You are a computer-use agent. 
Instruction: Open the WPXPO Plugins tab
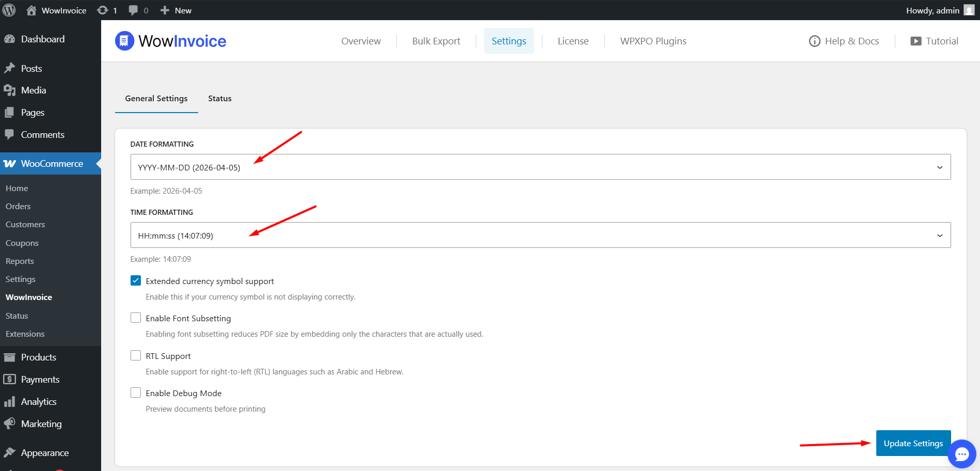(653, 41)
